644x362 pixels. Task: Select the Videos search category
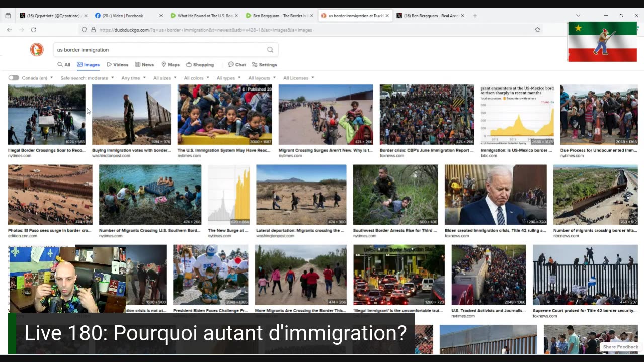pyautogui.click(x=118, y=65)
